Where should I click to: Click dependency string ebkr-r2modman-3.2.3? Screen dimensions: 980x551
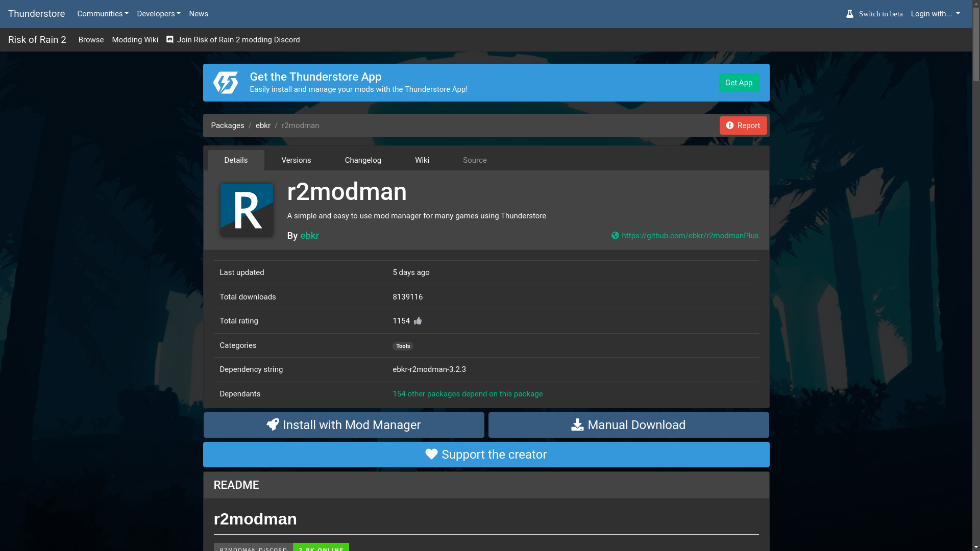[x=429, y=369]
